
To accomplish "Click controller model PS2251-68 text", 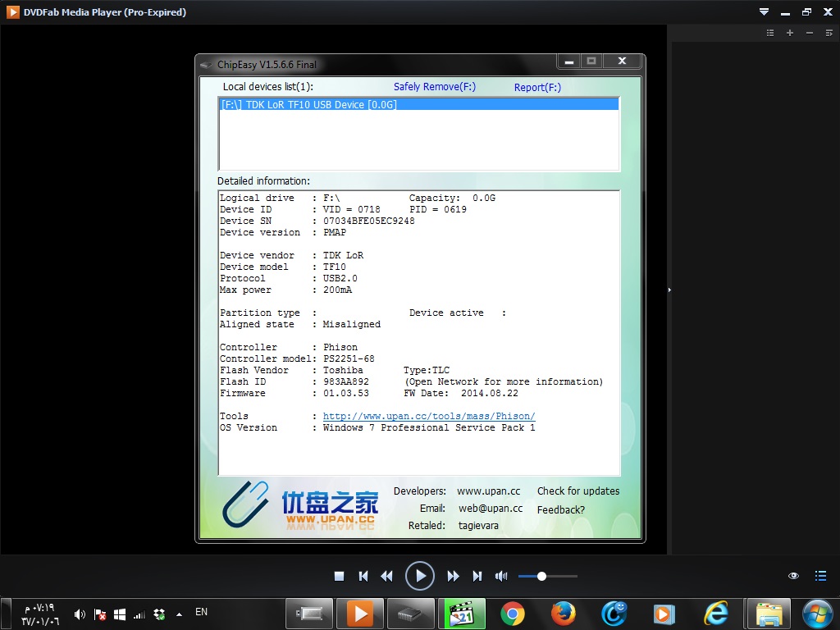I will point(349,359).
